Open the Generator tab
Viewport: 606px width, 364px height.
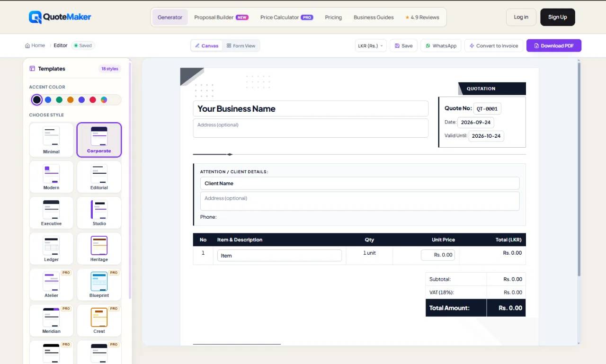(170, 17)
